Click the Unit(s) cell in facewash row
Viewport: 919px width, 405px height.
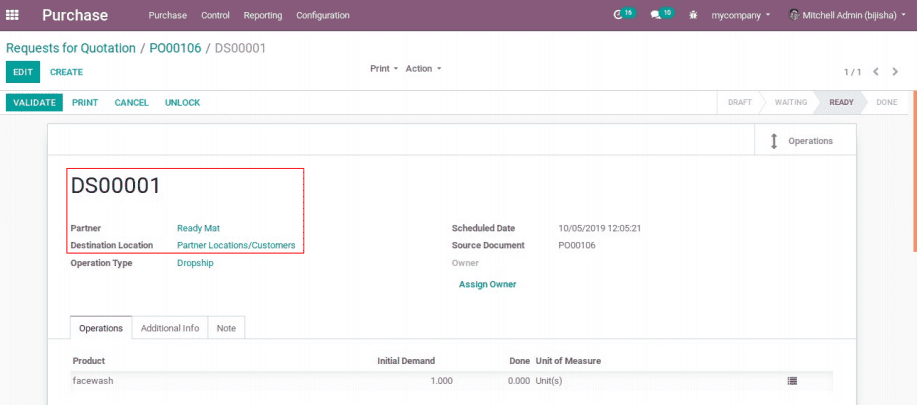(549, 381)
